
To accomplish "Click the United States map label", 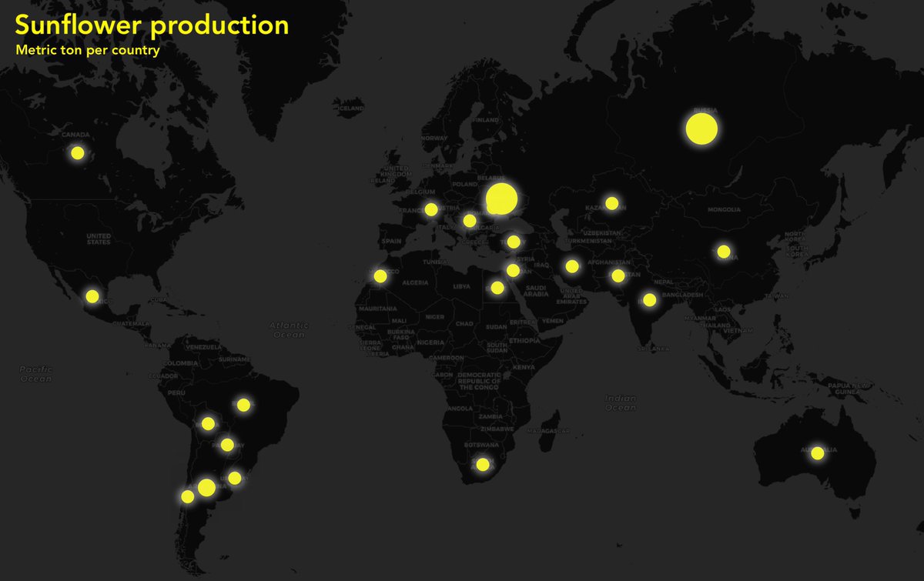I will coord(99,239).
